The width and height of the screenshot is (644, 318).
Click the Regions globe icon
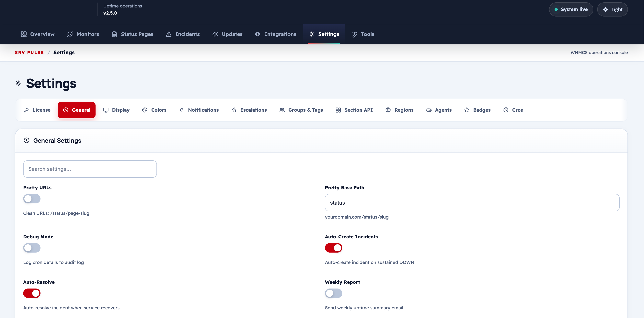[x=388, y=110]
